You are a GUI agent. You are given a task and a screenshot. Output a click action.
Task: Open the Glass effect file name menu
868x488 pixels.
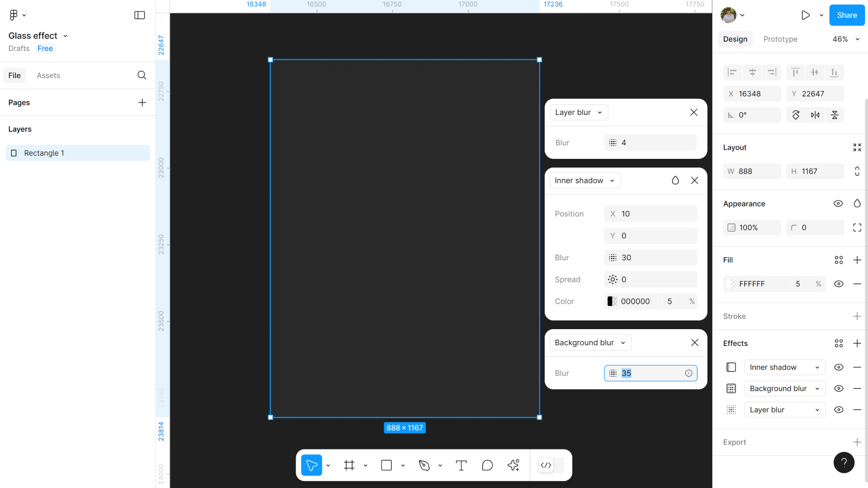[38, 36]
